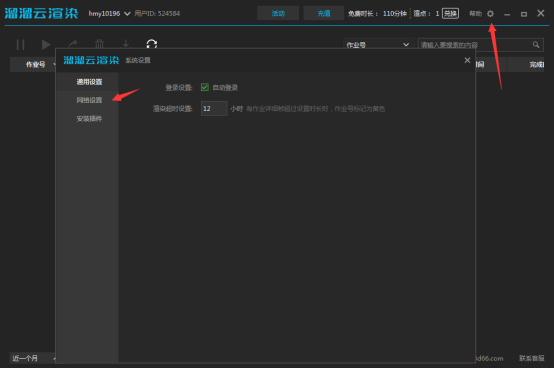
Task: Toggle the 自动登录 checkbox
Action: 205,87
